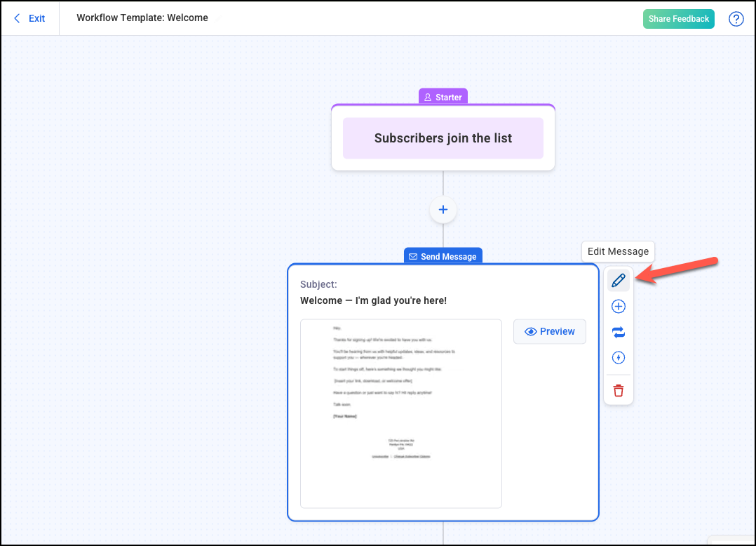Click the back chevron beside Exit
Viewport: 756px width, 546px height.
point(18,18)
